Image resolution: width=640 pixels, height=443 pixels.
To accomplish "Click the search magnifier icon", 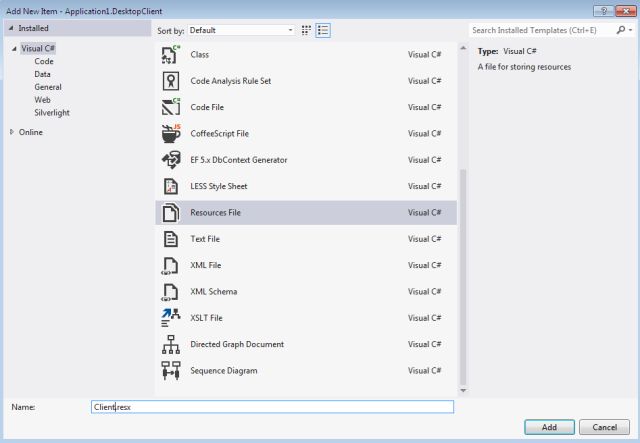I will pyautogui.click(x=620, y=30).
